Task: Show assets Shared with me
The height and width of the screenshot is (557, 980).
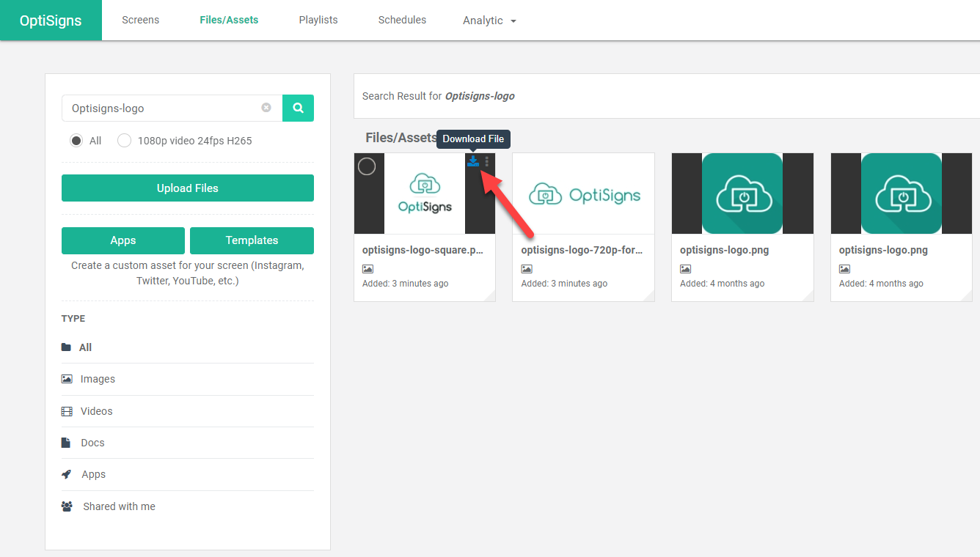Action: [119, 506]
